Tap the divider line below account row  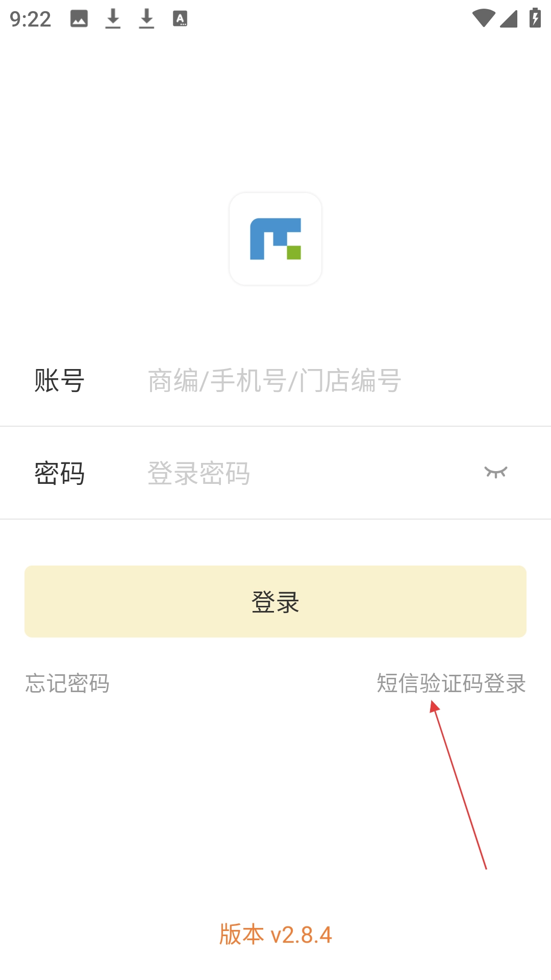click(x=275, y=426)
